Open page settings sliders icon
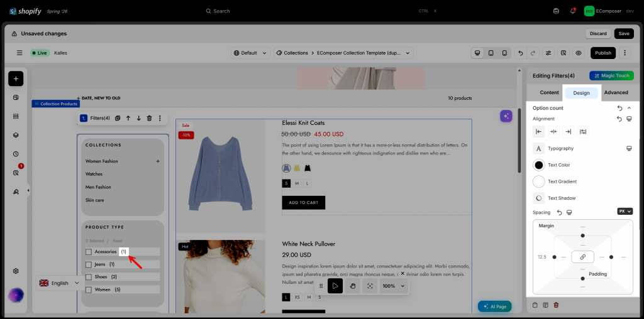Viewport: 644px width, 319px height. (548, 53)
